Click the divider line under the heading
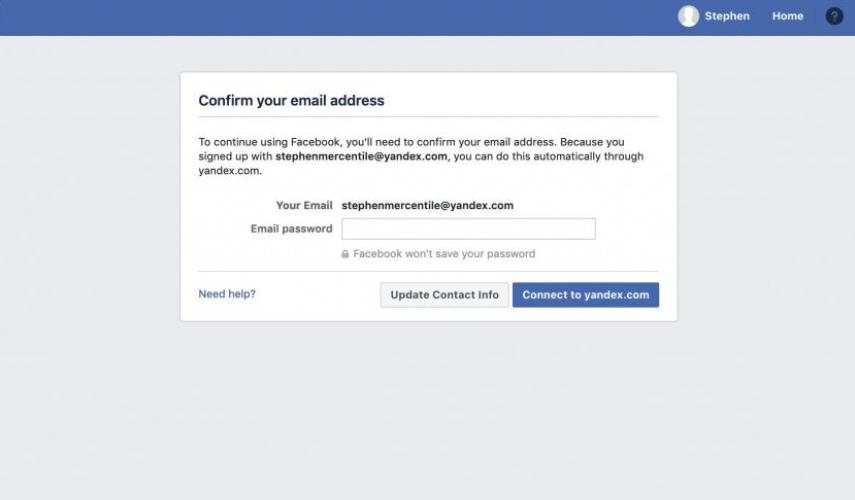855x500 pixels. pos(428,116)
